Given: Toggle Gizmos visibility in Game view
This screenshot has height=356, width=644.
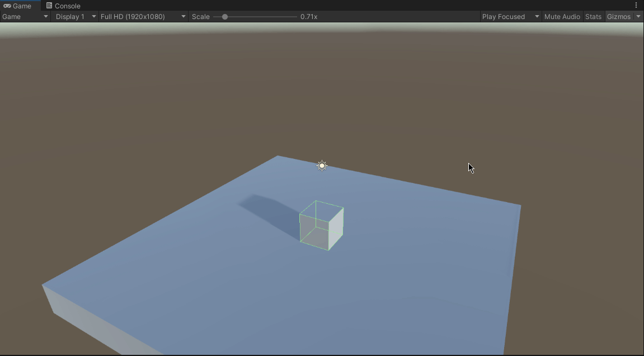Looking at the screenshot, I should (x=619, y=16).
